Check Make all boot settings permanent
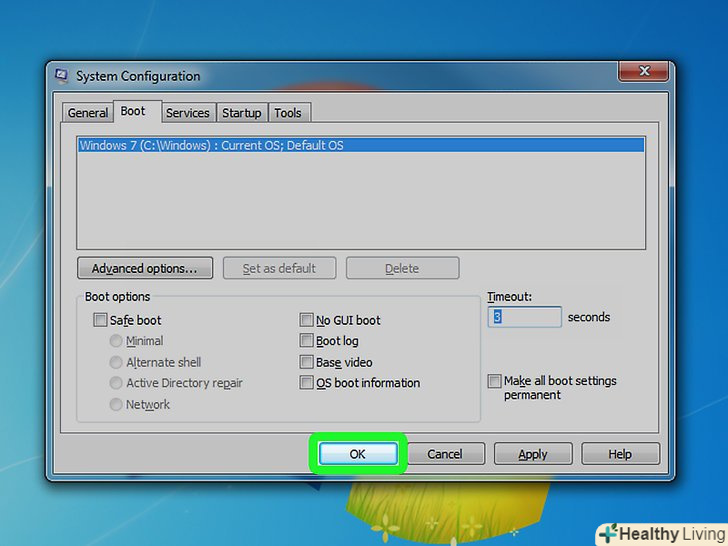The width and height of the screenshot is (728, 546). point(494,381)
